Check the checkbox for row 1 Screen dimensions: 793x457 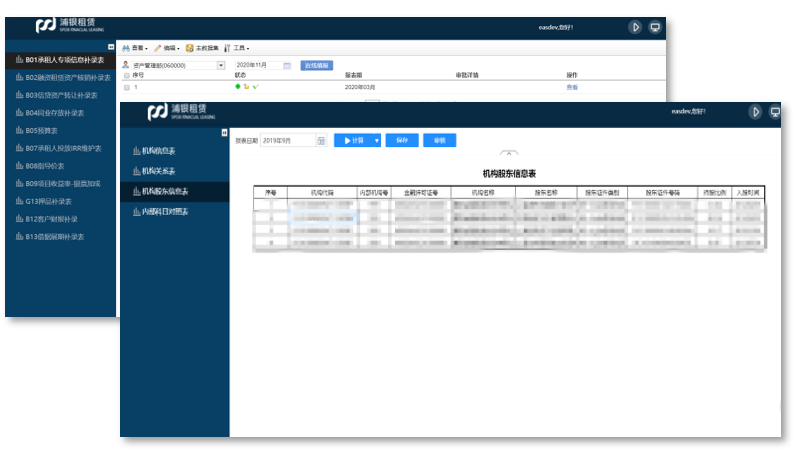coord(126,87)
